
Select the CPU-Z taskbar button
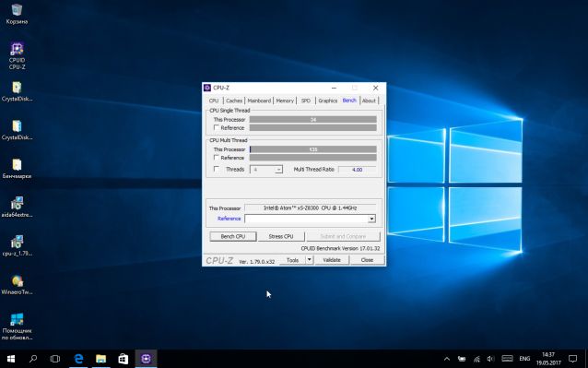(x=146, y=359)
